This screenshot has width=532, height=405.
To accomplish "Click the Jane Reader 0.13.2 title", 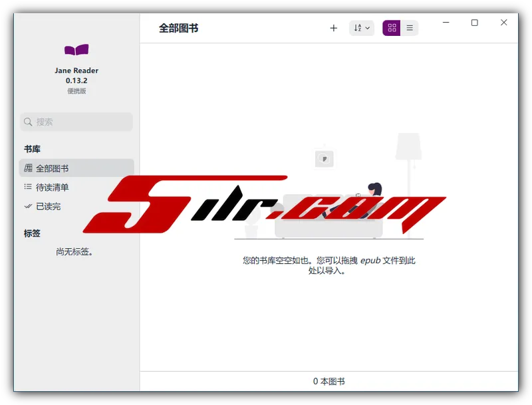I will (x=76, y=76).
